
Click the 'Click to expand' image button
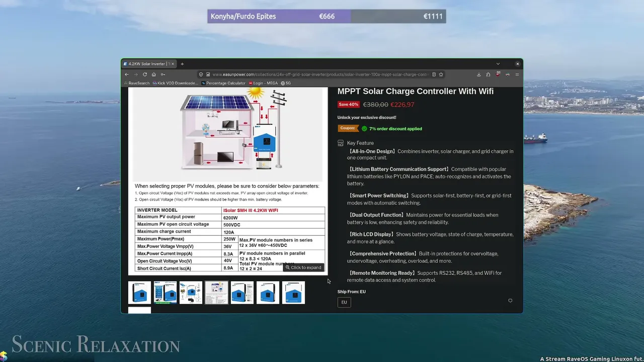click(303, 267)
